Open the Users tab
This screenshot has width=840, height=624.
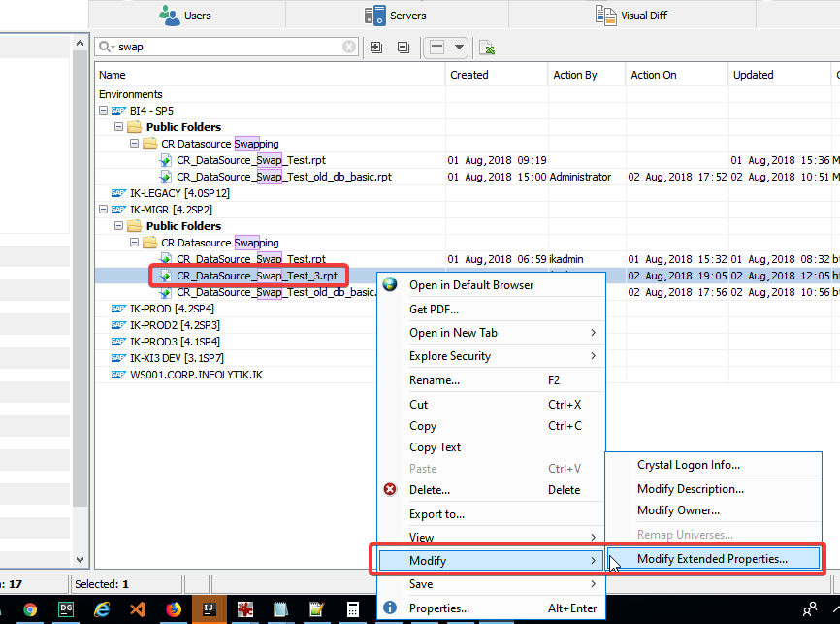pos(186,15)
